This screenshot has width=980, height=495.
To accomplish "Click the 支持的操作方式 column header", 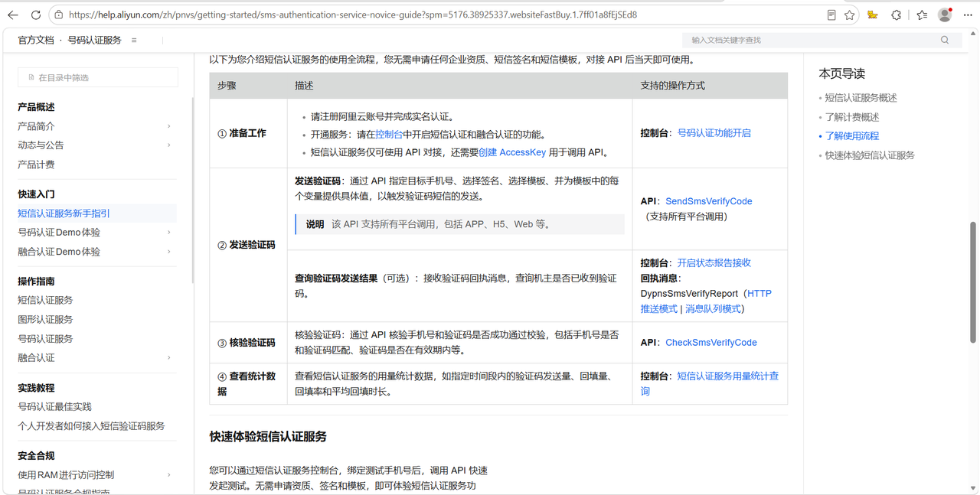I will click(x=673, y=86).
